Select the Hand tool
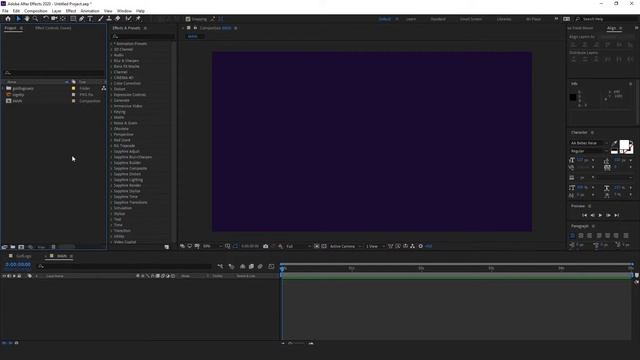This screenshot has width=640, height=360. click(27, 19)
